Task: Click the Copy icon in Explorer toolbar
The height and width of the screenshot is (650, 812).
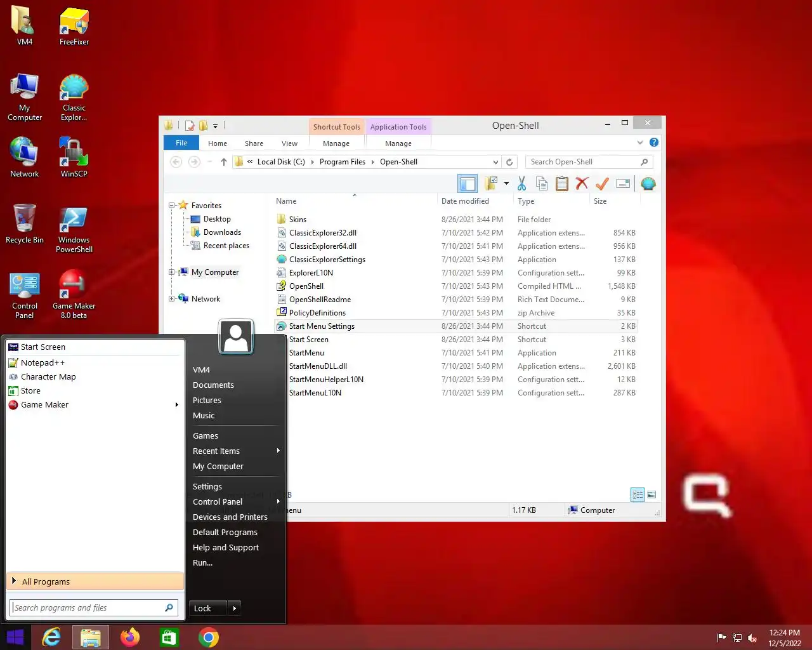Action: (542, 184)
